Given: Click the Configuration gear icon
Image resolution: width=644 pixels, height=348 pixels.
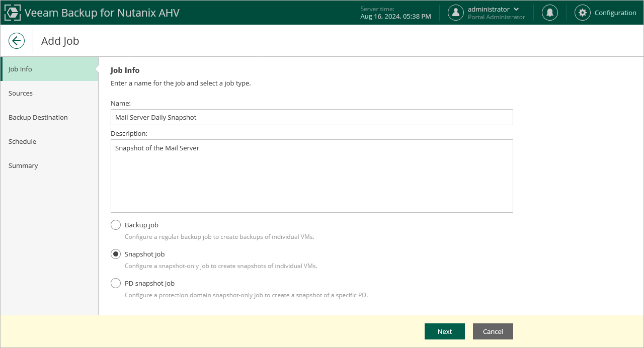Looking at the screenshot, I should pyautogui.click(x=583, y=13).
